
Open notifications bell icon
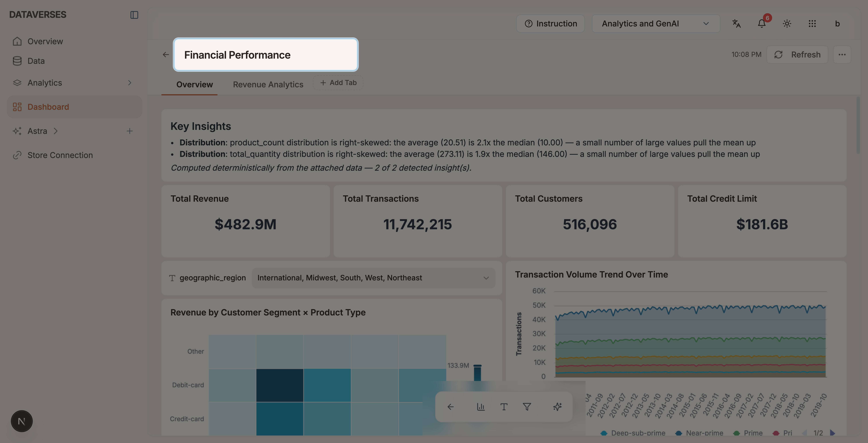pyautogui.click(x=762, y=24)
